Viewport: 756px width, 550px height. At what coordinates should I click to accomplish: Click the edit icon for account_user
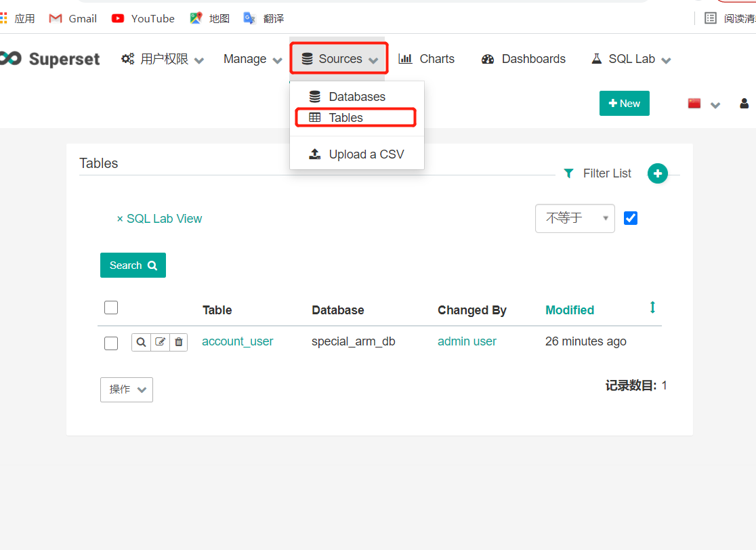(160, 342)
